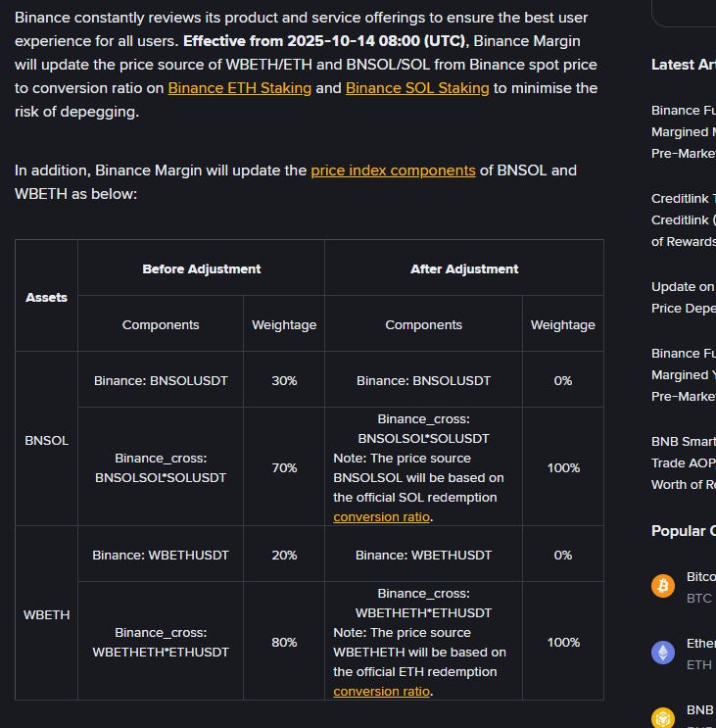The height and width of the screenshot is (728, 716).
Task: Select the Components header under Before Adjustment
Action: (x=161, y=324)
